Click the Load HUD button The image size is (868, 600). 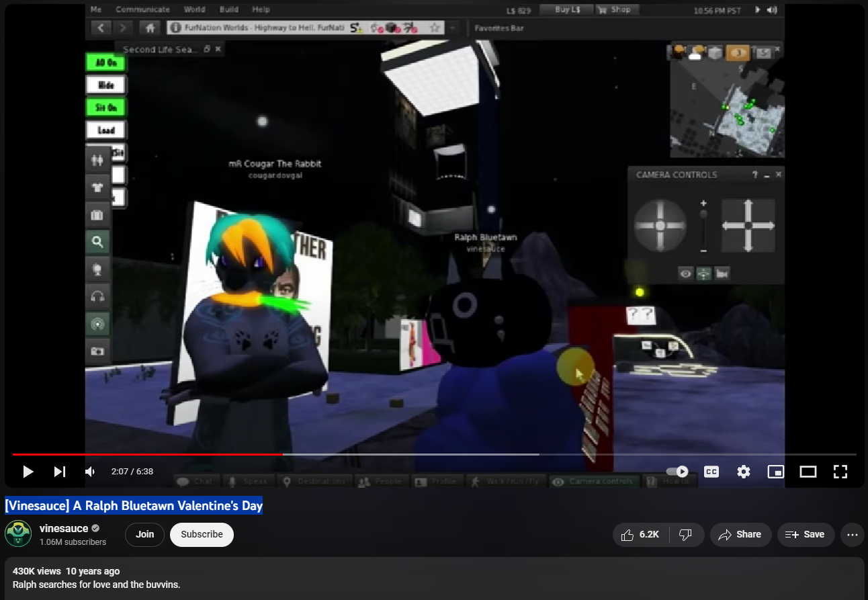[x=105, y=130]
